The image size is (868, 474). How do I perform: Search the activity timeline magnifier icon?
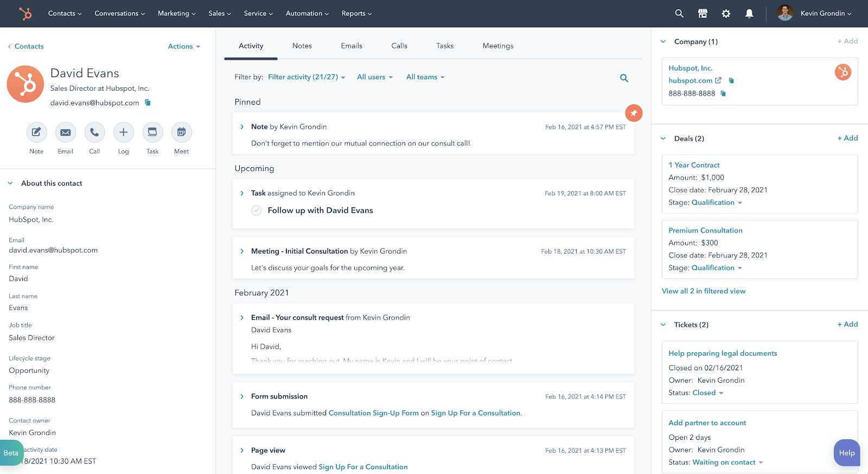(624, 78)
